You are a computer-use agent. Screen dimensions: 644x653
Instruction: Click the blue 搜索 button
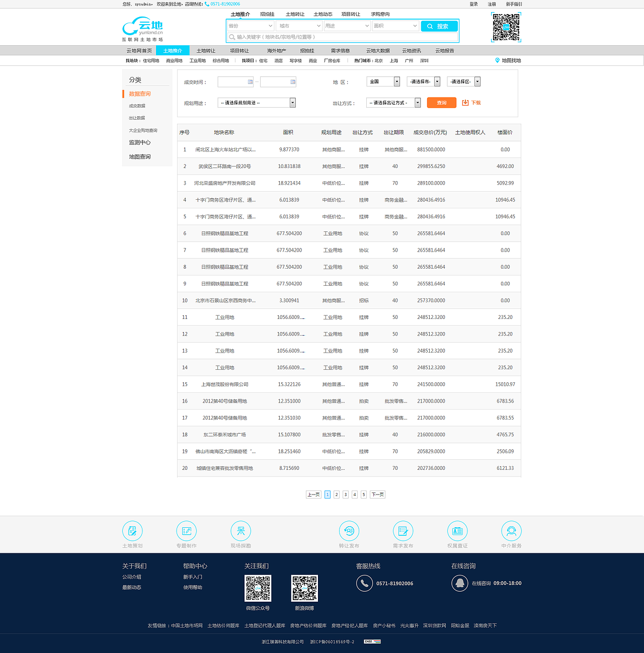pyautogui.click(x=439, y=26)
